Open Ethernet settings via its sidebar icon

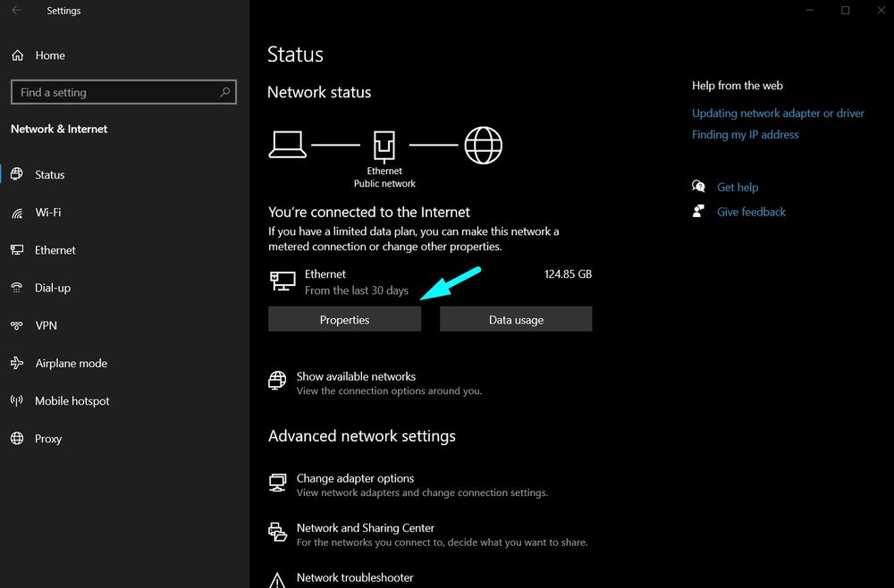[x=18, y=250]
